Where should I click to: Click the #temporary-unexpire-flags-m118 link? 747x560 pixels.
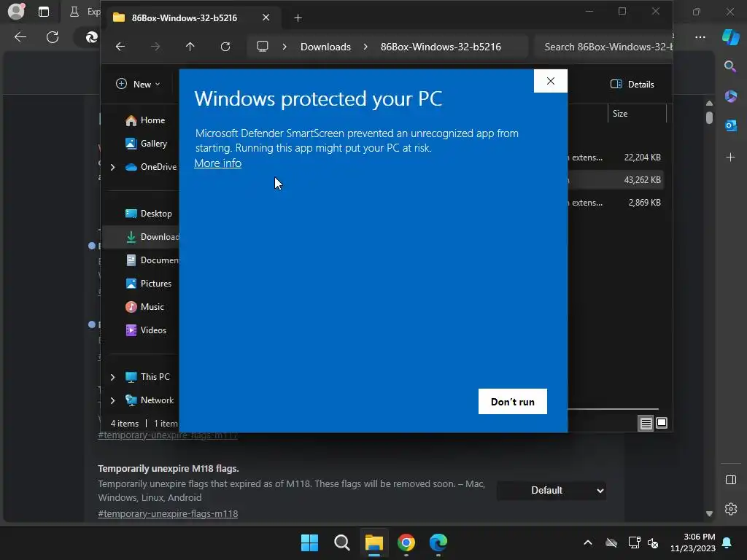[x=168, y=514]
